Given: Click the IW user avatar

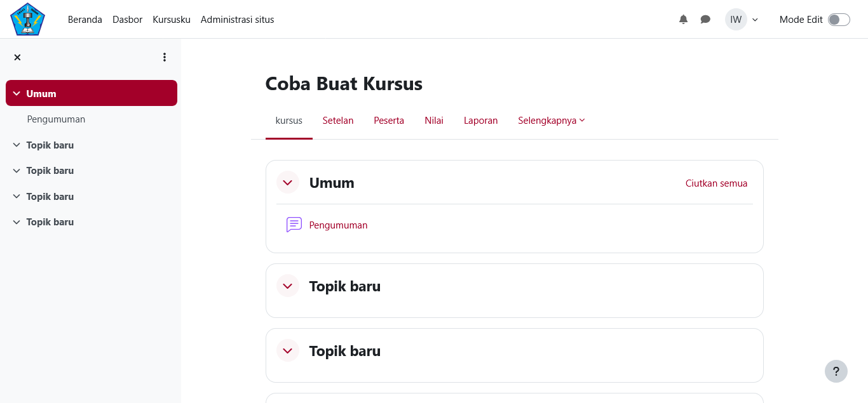Looking at the screenshot, I should click(x=735, y=20).
